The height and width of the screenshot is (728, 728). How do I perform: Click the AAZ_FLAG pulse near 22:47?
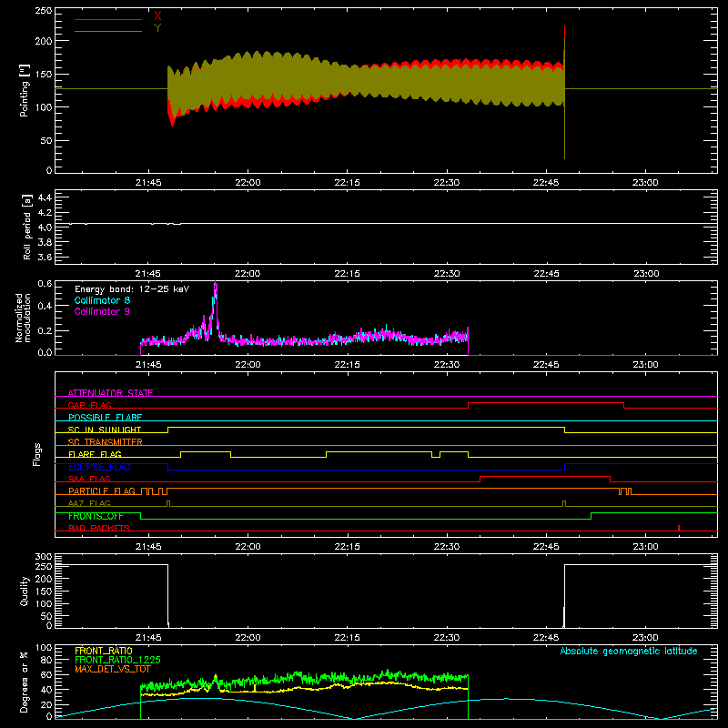pyautogui.click(x=564, y=503)
